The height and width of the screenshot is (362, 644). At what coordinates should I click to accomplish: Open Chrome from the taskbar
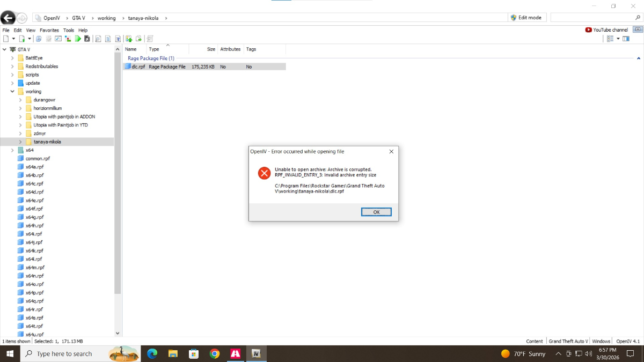215,353
